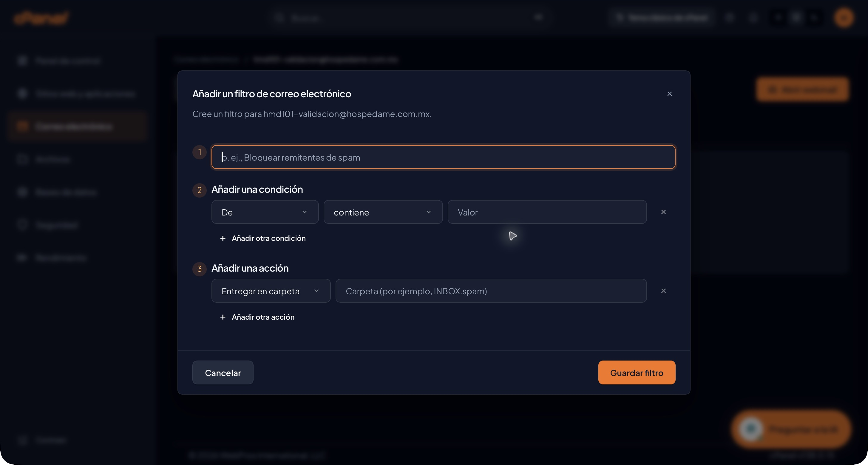868x465 pixels.
Task: Click the Carpeta folder input
Action: click(x=491, y=291)
